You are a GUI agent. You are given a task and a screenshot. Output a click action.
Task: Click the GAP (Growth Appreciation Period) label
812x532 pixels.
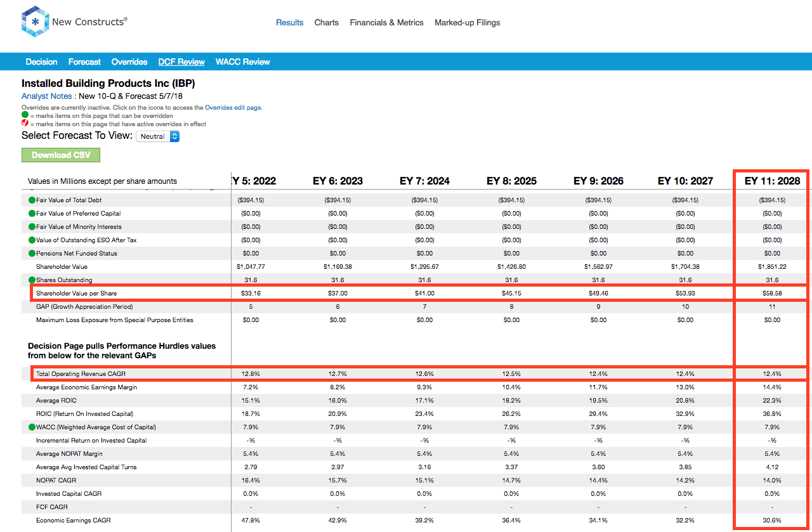pyautogui.click(x=84, y=306)
